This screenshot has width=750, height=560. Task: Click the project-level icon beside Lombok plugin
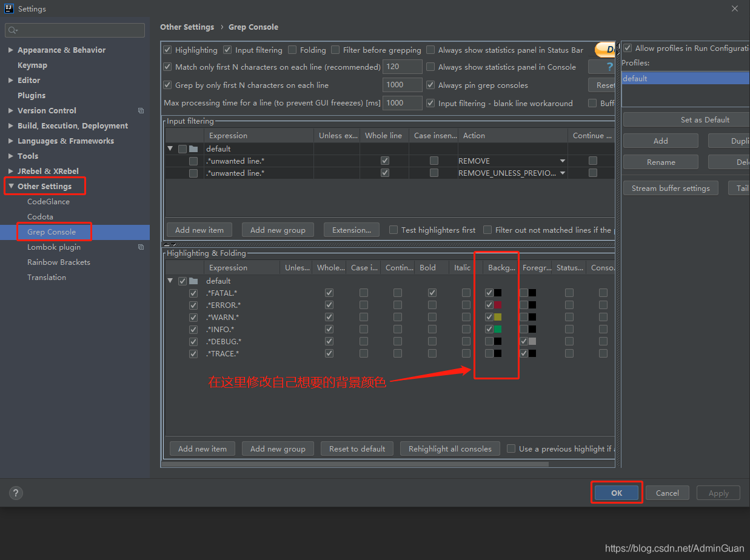pyautogui.click(x=141, y=247)
